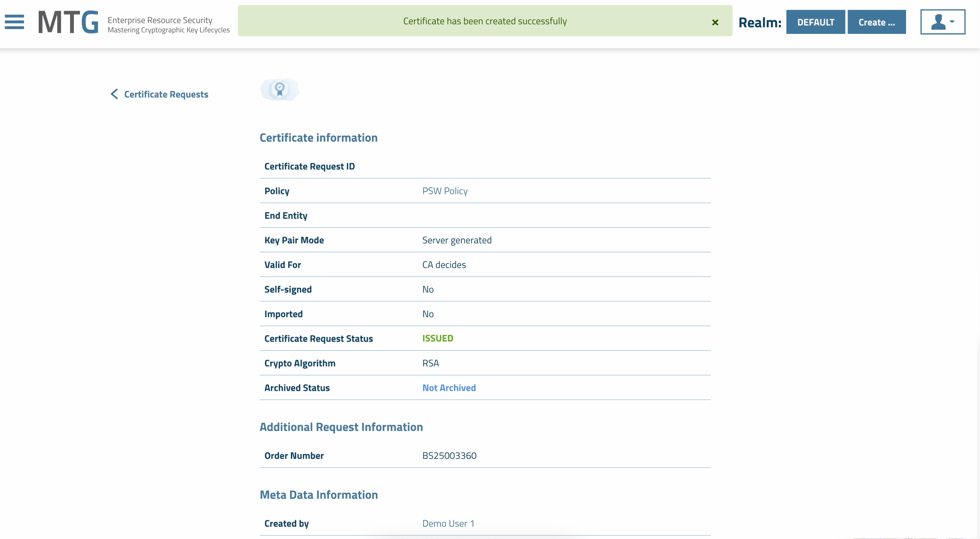Click the Meta Data Information heading
Viewport: 980px width, 539px height.
tap(318, 494)
